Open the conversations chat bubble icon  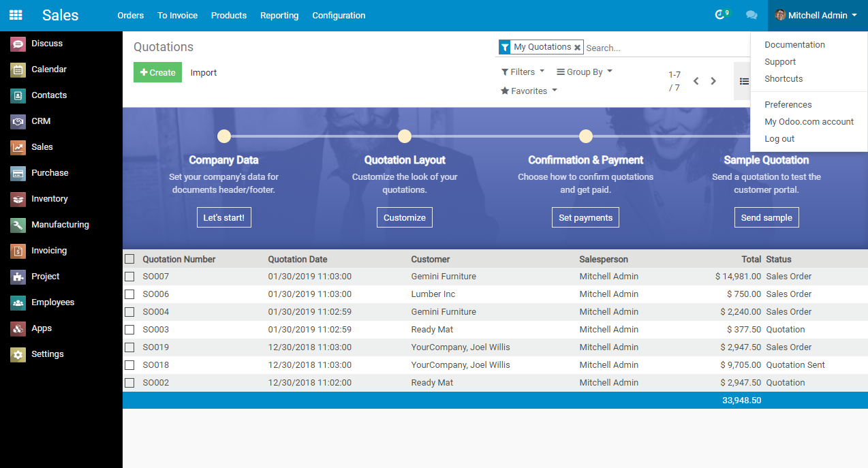[751, 15]
